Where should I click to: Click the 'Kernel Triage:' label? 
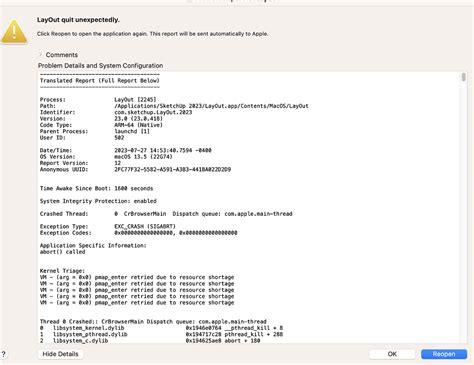point(62,271)
